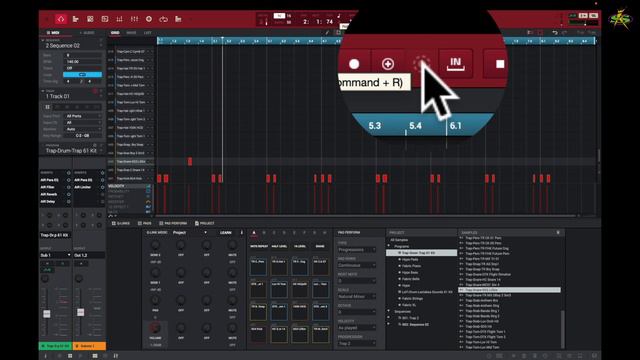The height and width of the screenshot is (360, 640).
Task: Open the 'Out 1,2' output dropdown
Action: tap(89, 255)
